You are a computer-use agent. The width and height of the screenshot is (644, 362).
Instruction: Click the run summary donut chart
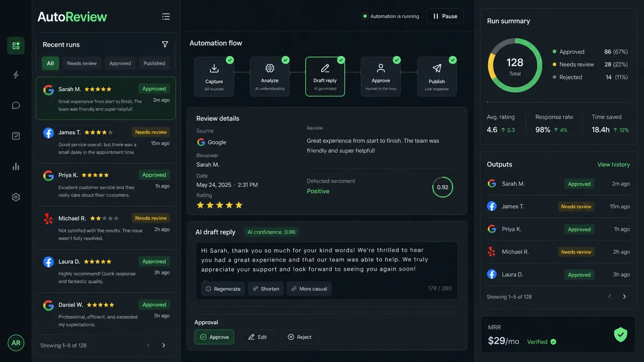[x=515, y=65]
